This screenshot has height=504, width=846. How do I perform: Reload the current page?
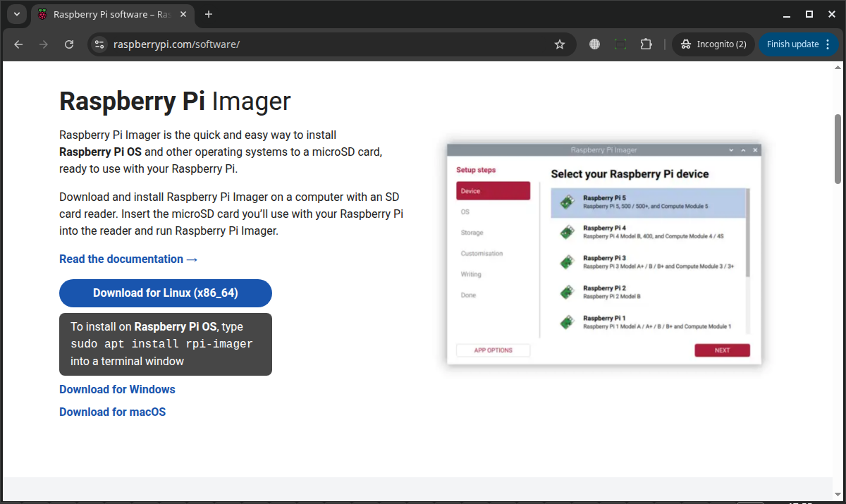click(69, 44)
